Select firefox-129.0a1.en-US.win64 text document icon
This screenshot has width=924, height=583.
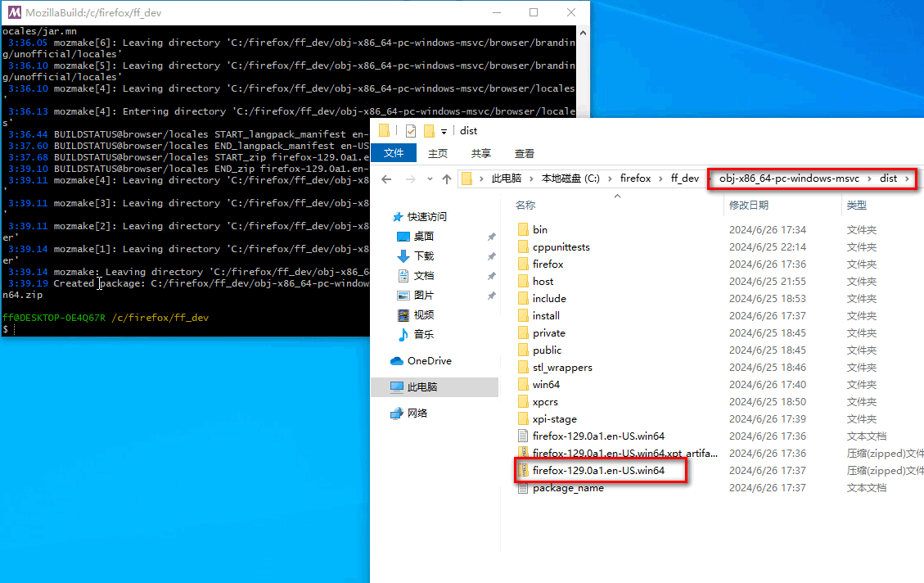pos(523,436)
